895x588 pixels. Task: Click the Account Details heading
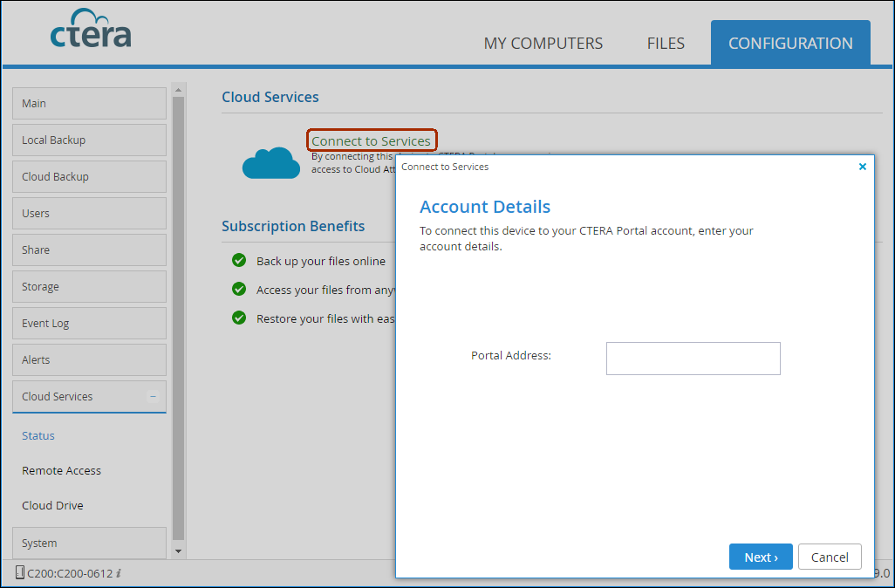(485, 207)
